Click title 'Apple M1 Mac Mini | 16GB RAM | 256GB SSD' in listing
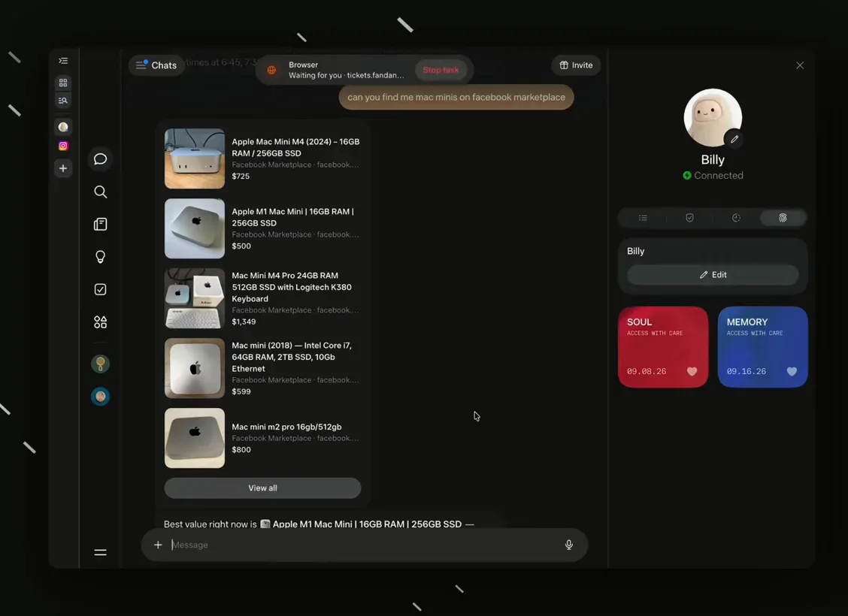This screenshot has width=848, height=616. (x=293, y=217)
